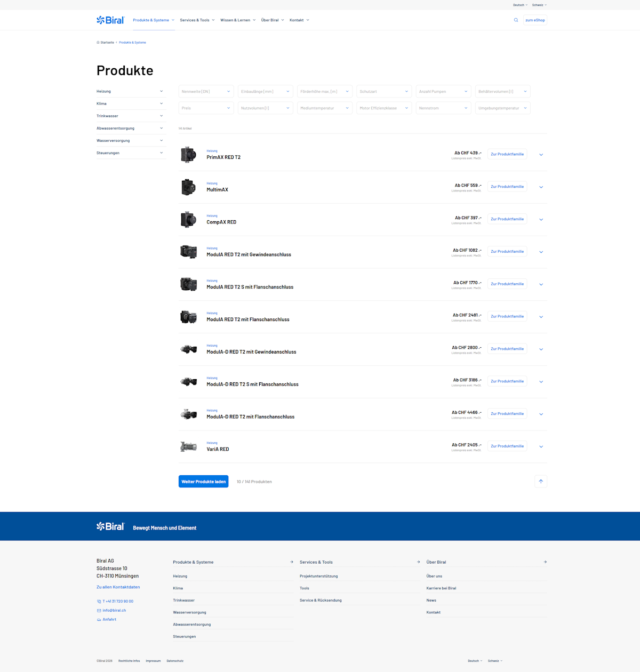The image size is (640, 672).
Task: Click the scroll-to-top arrow button
Action: [541, 482]
